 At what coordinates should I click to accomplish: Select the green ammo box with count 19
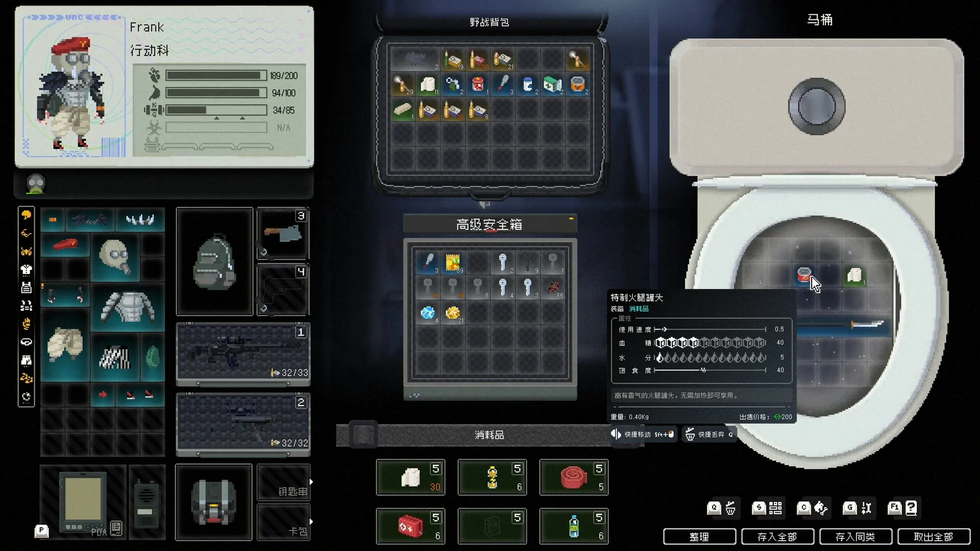(x=452, y=59)
